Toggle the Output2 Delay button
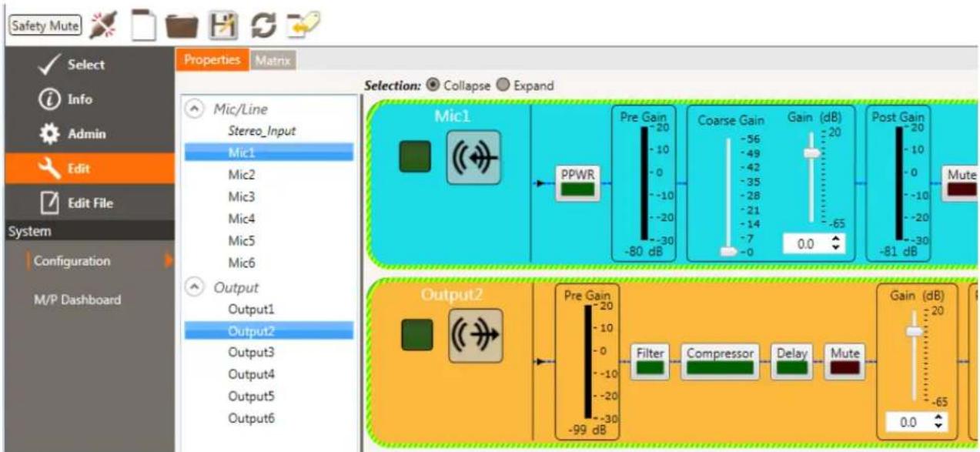The width and height of the screenshot is (980, 452). click(792, 361)
